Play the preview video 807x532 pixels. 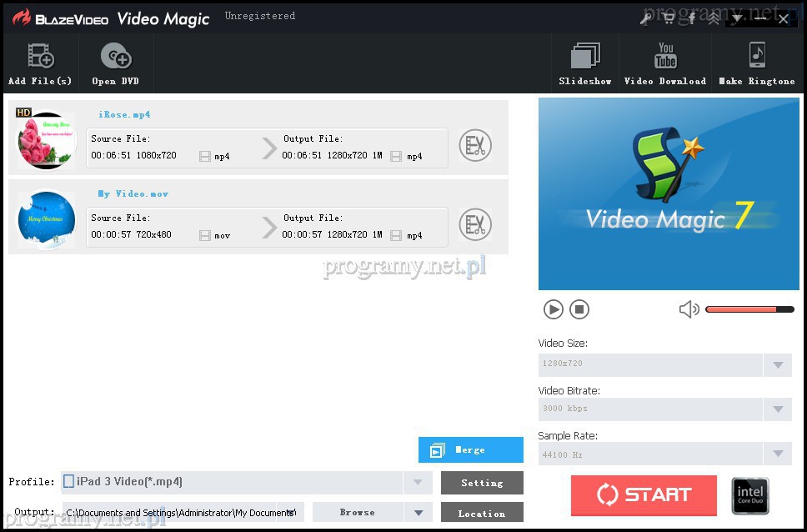(x=554, y=310)
